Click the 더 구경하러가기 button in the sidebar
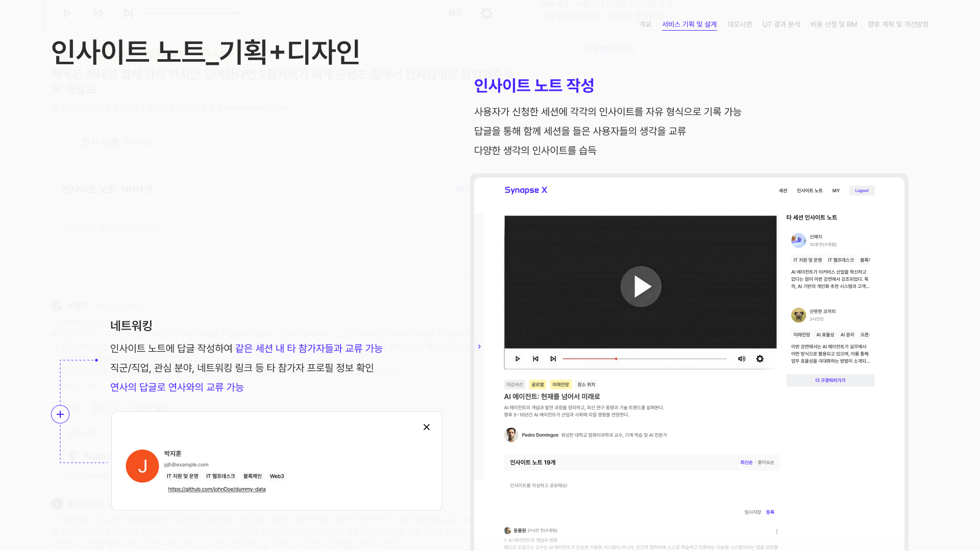 pos(830,381)
